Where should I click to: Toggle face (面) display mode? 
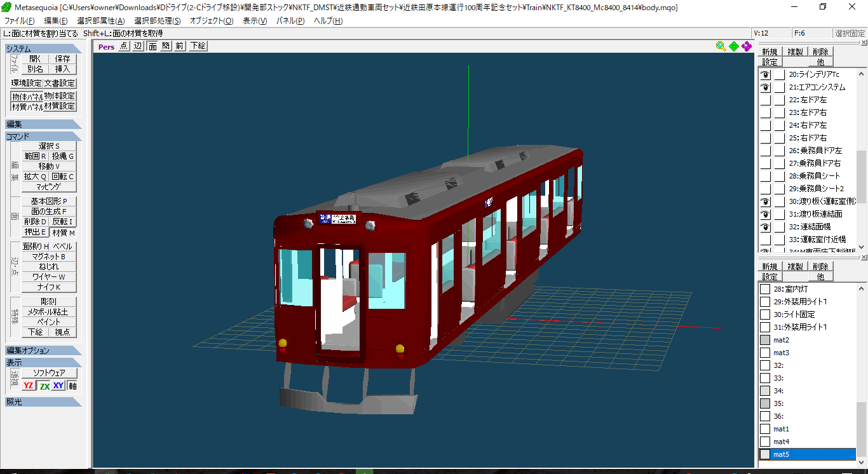(153, 46)
